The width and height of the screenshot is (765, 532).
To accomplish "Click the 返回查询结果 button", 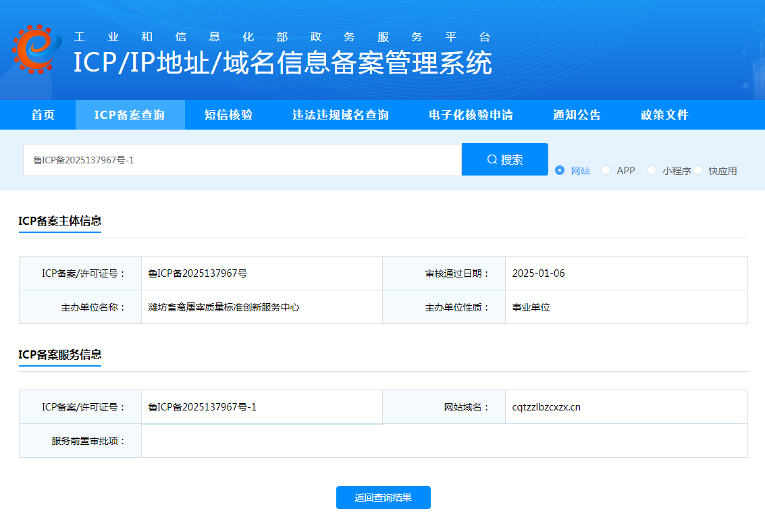I will point(384,498).
